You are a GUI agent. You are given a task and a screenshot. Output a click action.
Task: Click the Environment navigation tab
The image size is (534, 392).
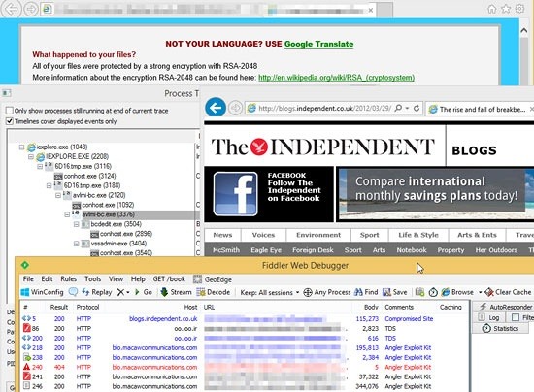click(x=318, y=235)
